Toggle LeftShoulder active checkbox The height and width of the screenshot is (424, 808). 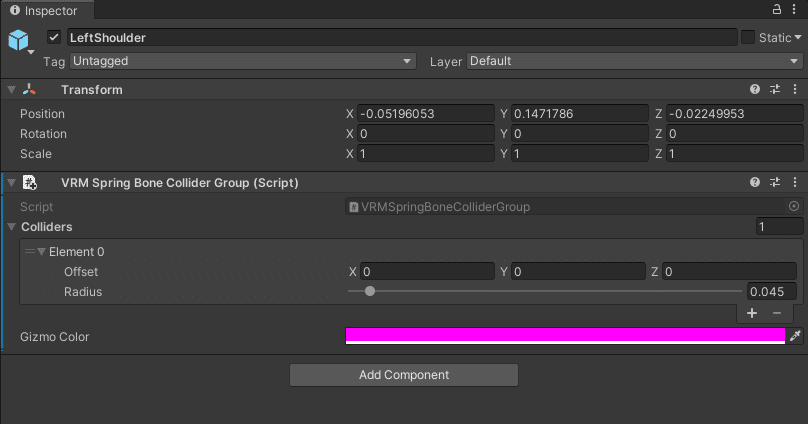tap(54, 37)
